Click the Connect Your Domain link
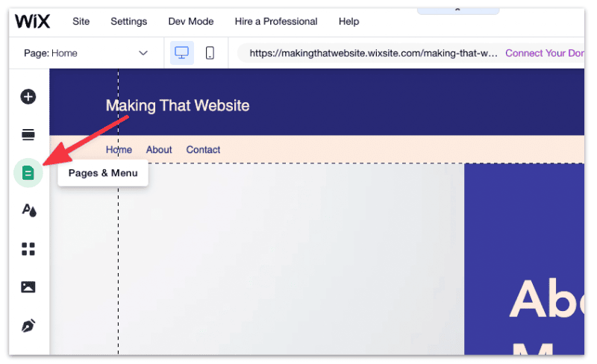This screenshot has height=364, width=597. (x=545, y=53)
